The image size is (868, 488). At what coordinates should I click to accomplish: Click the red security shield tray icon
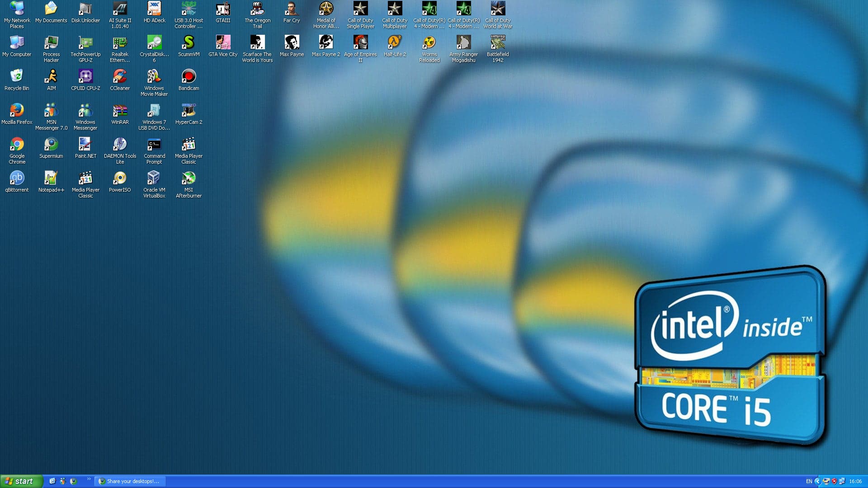coord(834,481)
